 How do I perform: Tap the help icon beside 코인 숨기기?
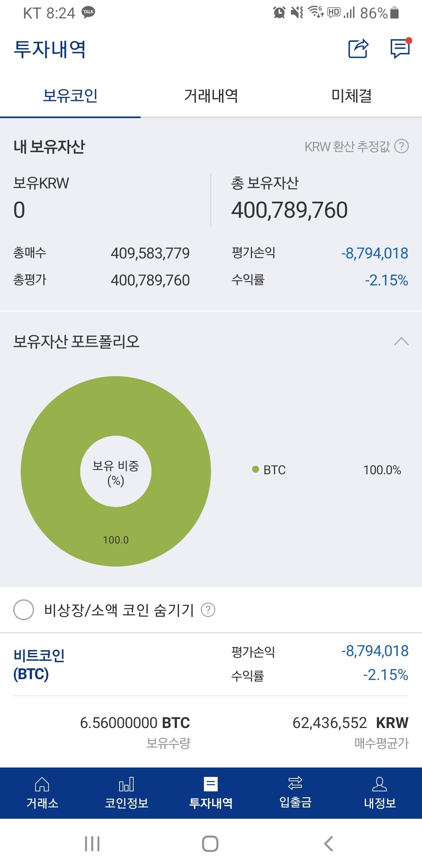208,610
